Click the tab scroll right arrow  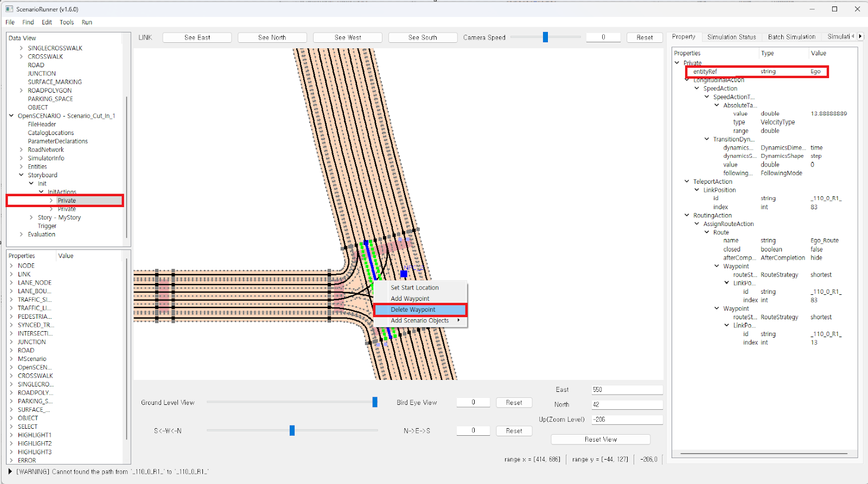[x=860, y=36]
